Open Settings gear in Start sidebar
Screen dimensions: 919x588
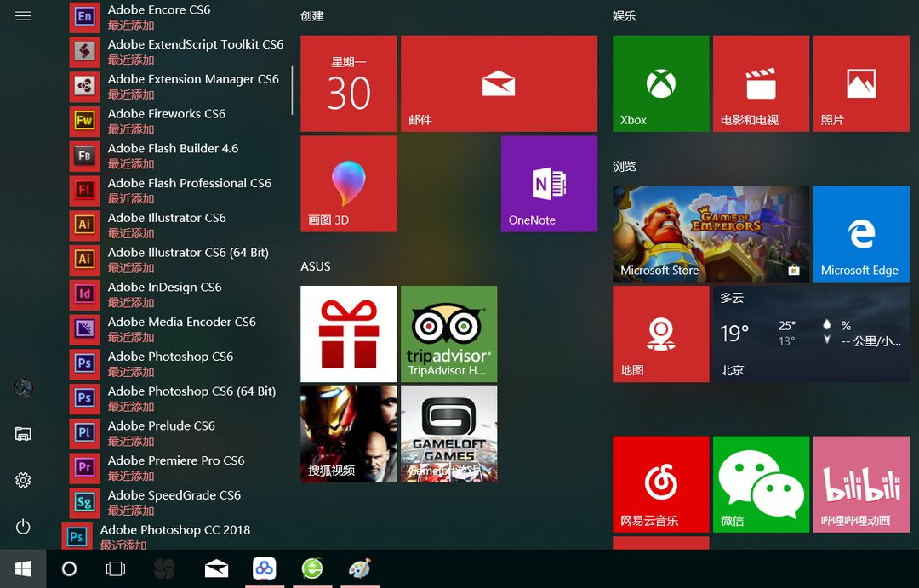(23, 480)
